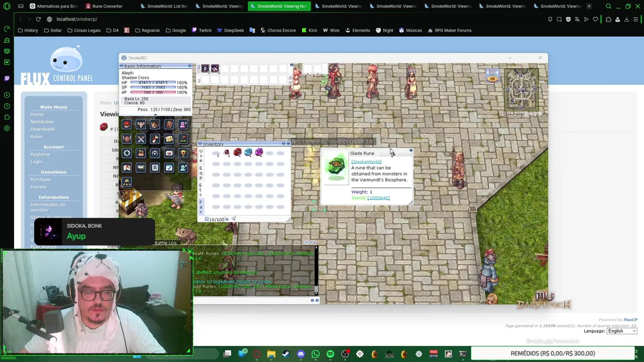644x362 pixels.
Task: Open the mushroom icon in game menu
Action: (x=127, y=124)
